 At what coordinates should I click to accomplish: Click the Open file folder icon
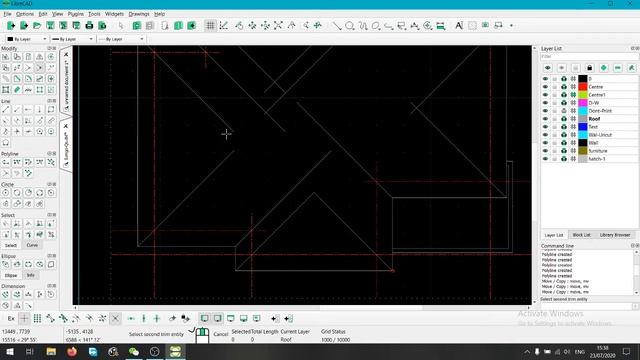37,26
